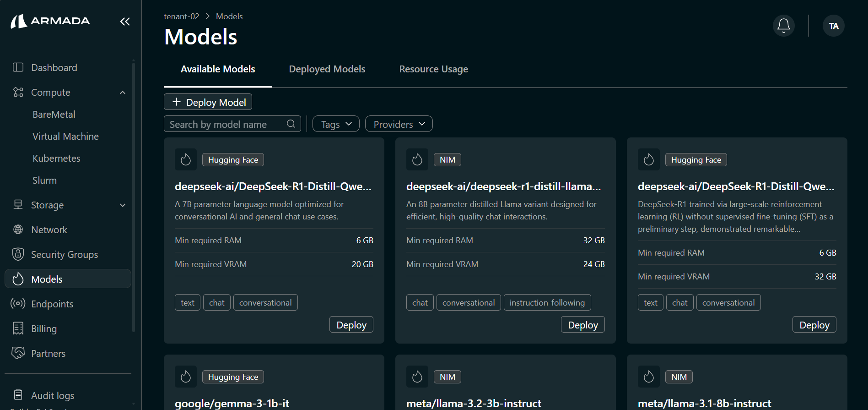
Task: Open the Providers filter dropdown
Action: pos(399,124)
